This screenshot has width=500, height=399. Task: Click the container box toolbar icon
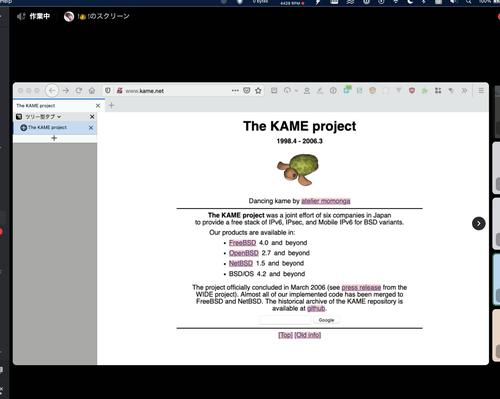[274, 90]
